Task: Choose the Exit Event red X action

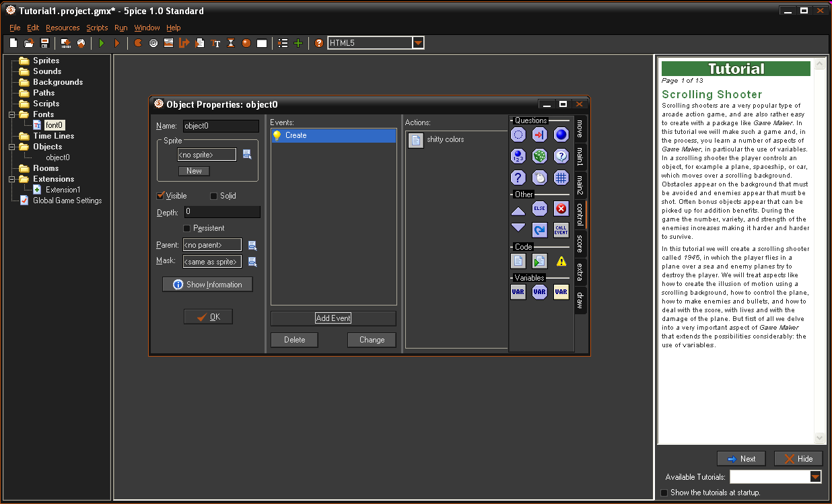Action: [x=561, y=209]
